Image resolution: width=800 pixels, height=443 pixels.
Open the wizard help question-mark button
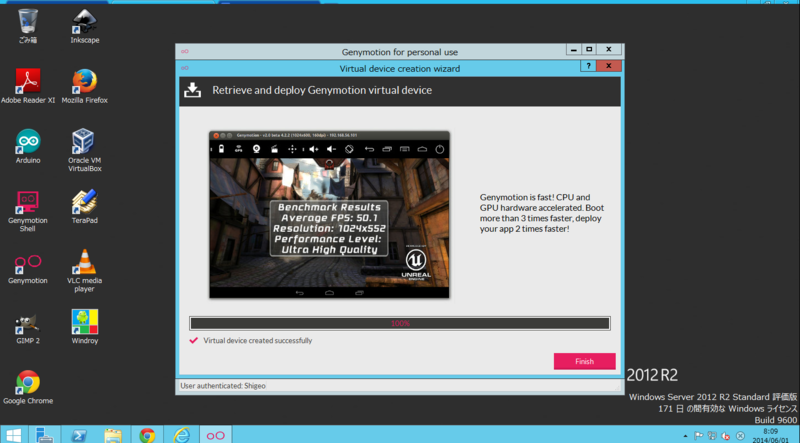[588, 66]
